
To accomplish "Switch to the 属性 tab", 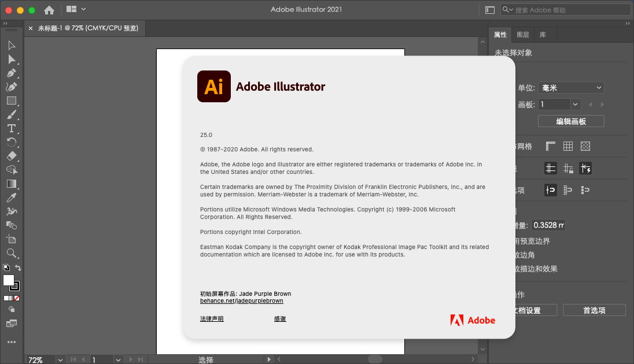I will [500, 35].
